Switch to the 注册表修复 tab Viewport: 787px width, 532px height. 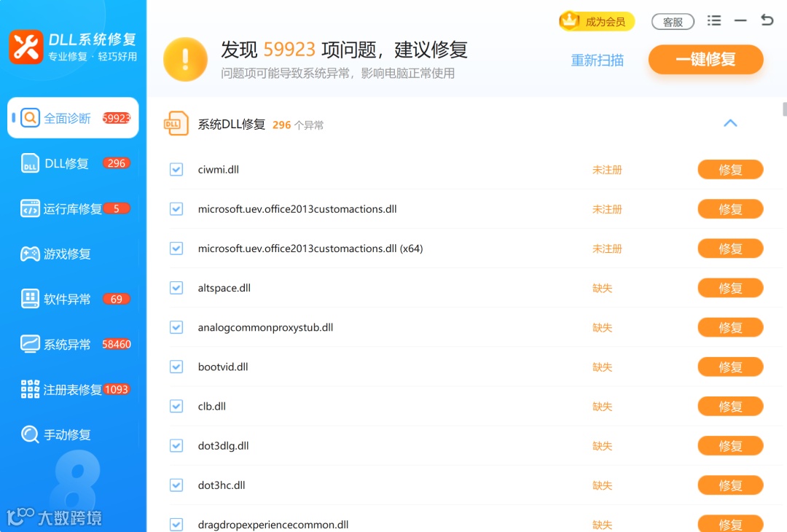tap(73, 389)
